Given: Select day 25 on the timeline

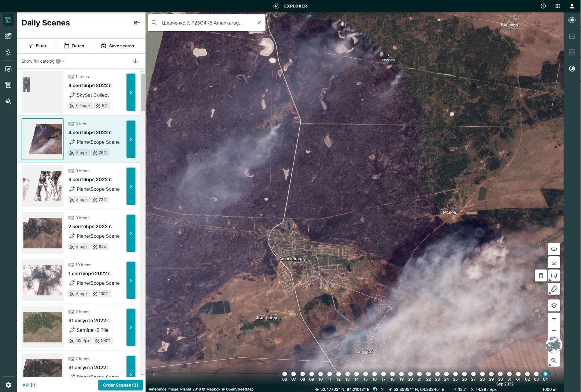Looking at the screenshot, I should tap(455, 374).
